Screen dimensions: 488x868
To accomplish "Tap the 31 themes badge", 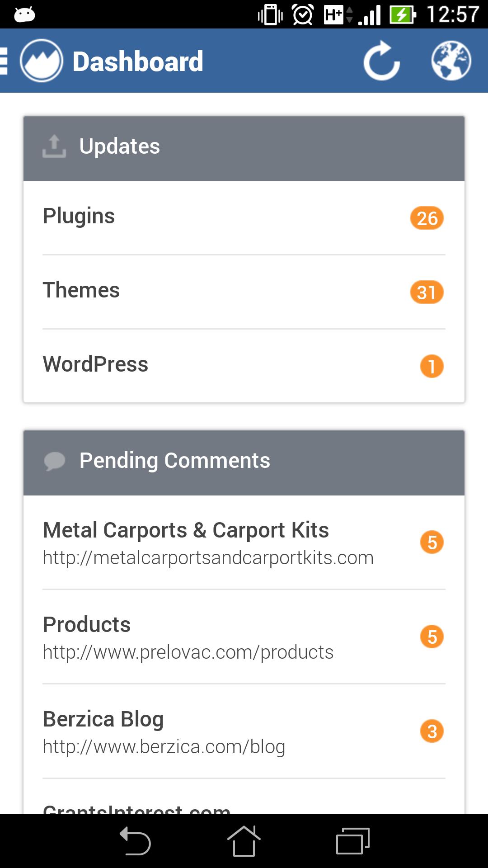I will [x=427, y=292].
